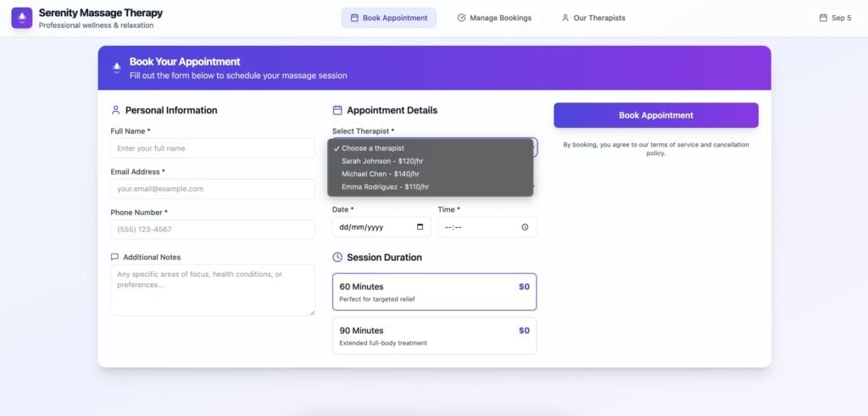Click the person icon beside Personal Information
Viewport: 868px width, 416px height.
(x=115, y=110)
